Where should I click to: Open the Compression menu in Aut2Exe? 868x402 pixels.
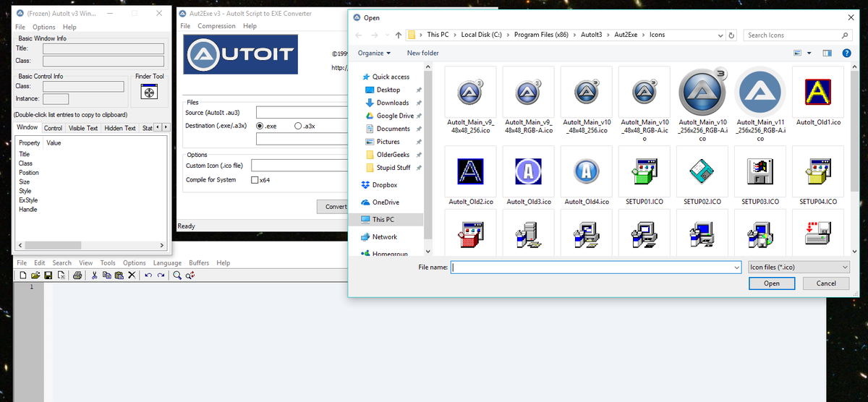coord(217,26)
